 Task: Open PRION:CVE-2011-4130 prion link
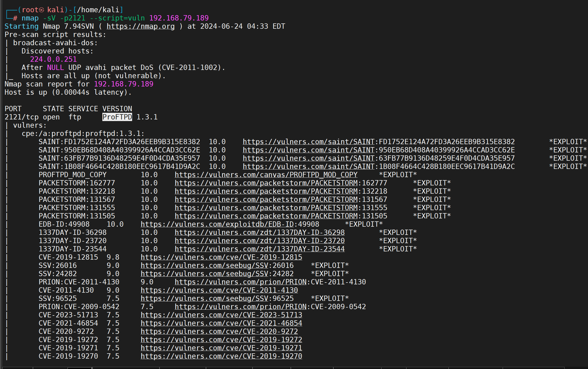(241, 282)
